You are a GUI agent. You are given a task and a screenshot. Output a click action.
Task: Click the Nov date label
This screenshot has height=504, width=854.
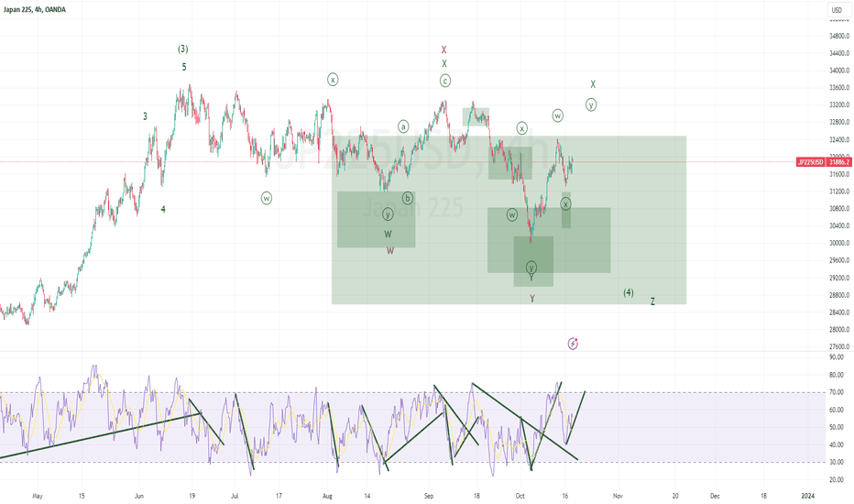(618, 496)
